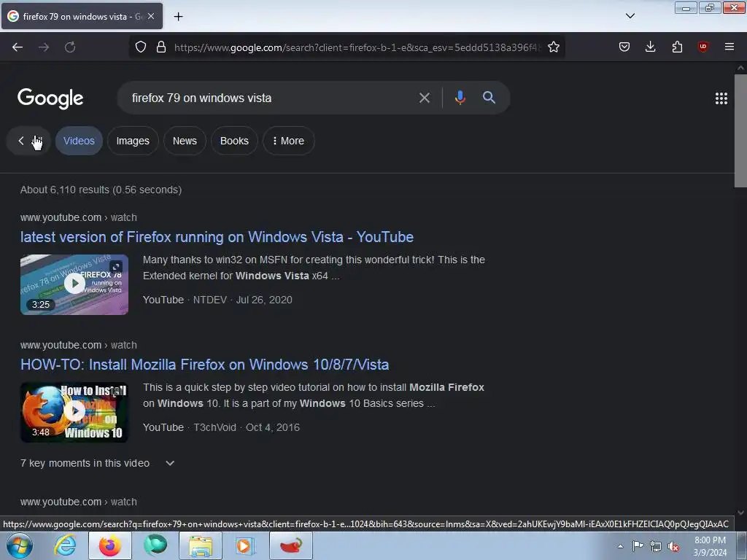Close the firefox 79 search tab
Image resolution: width=747 pixels, height=560 pixels.
tap(151, 16)
